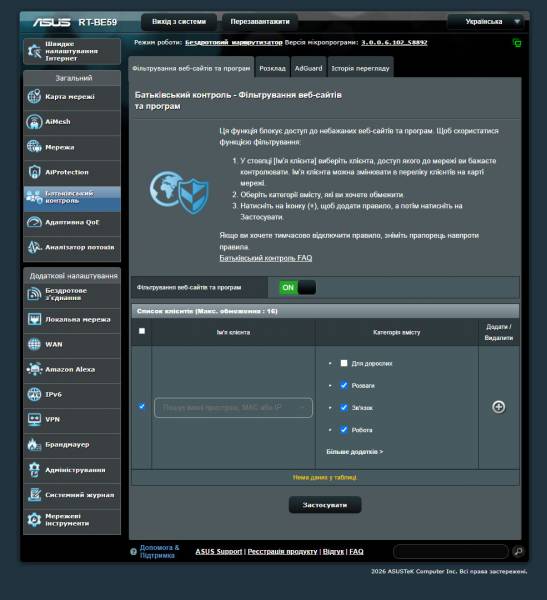This screenshot has height=600, width=547.
Task: Check the Для дорослих category checkbox
Action: point(344,363)
